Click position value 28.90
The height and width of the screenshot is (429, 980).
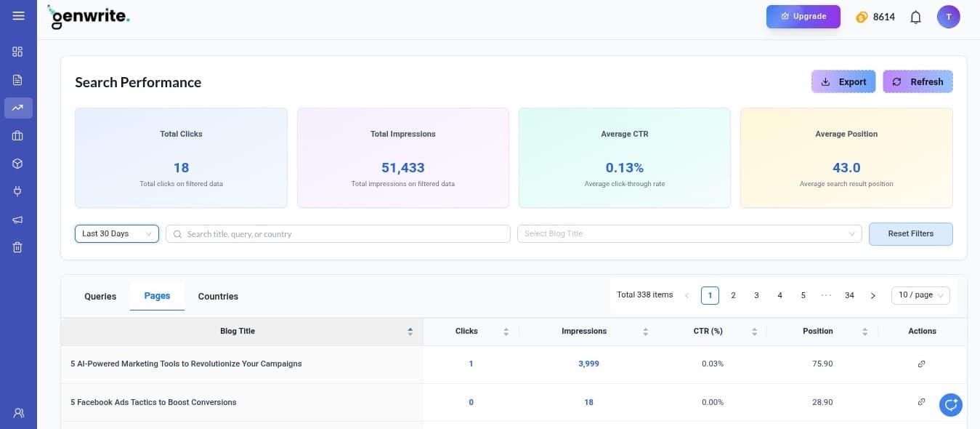(822, 402)
